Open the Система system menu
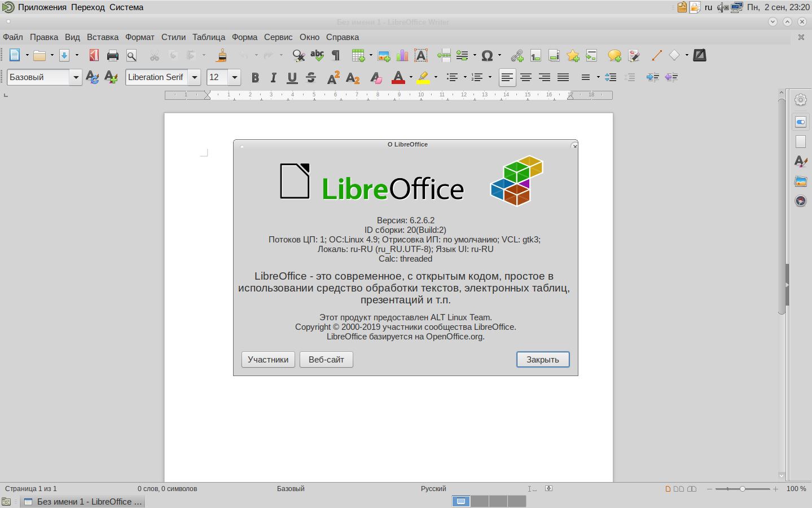This screenshot has height=508, width=812. (x=126, y=7)
